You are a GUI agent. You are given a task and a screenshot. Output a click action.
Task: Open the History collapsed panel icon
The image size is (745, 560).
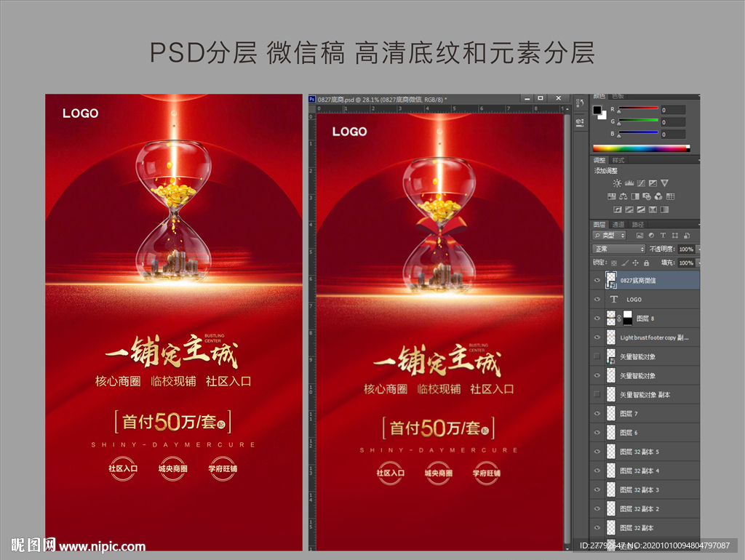point(580,103)
